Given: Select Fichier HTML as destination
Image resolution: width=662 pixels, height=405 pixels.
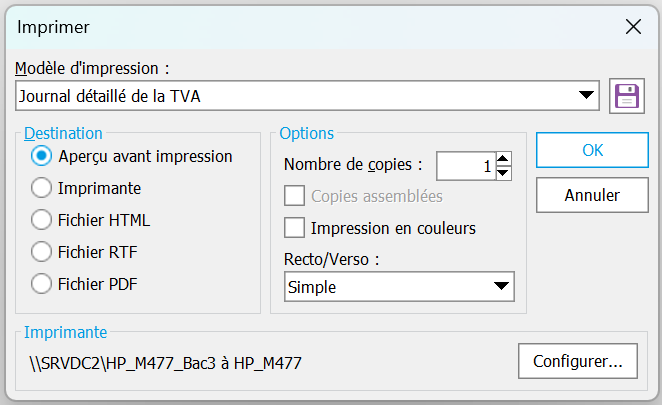Looking at the screenshot, I should click(x=42, y=219).
